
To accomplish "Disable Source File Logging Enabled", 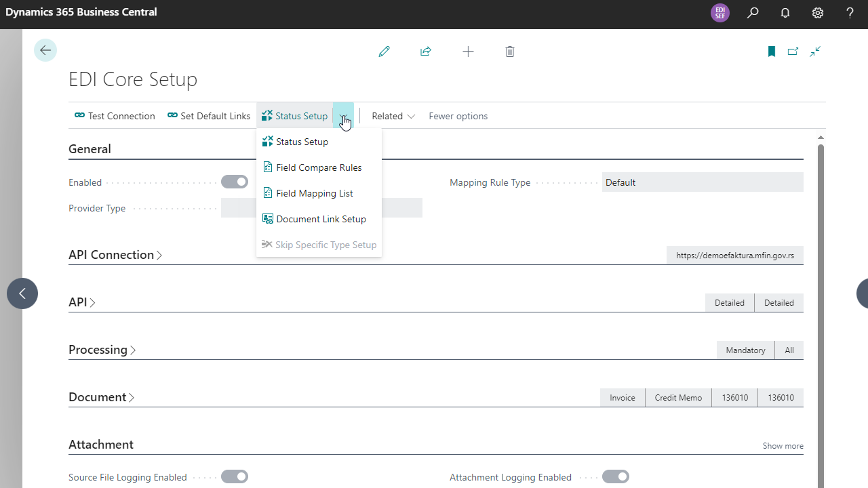I will [234, 476].
